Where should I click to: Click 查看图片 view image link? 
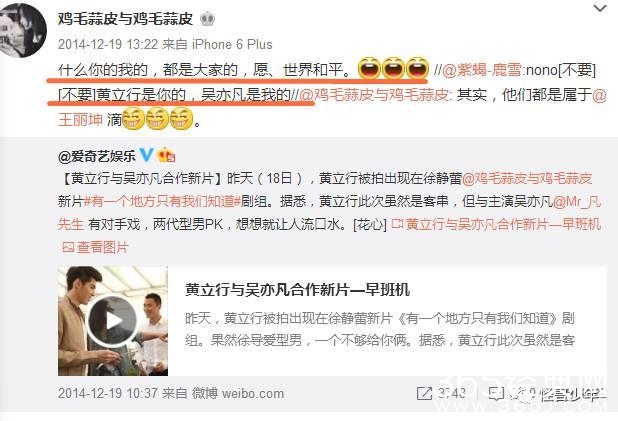pyautogui.click(x=96, y=247)
